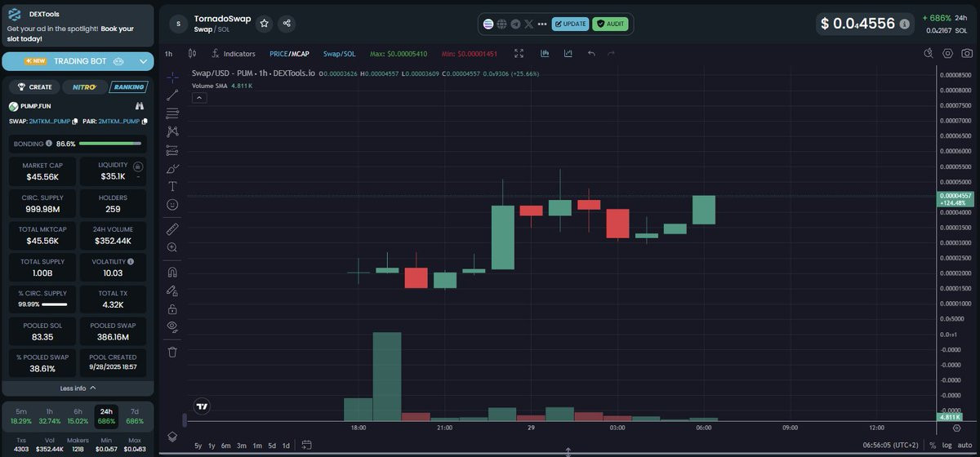The width and height of the screenshot is (980, 457).
Task: Open the multi-chart layout icon
Action: [544, 54]
